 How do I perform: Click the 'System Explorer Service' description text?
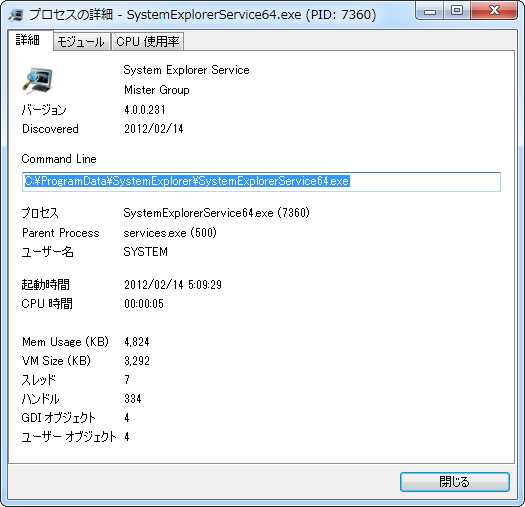pos(186,70)
